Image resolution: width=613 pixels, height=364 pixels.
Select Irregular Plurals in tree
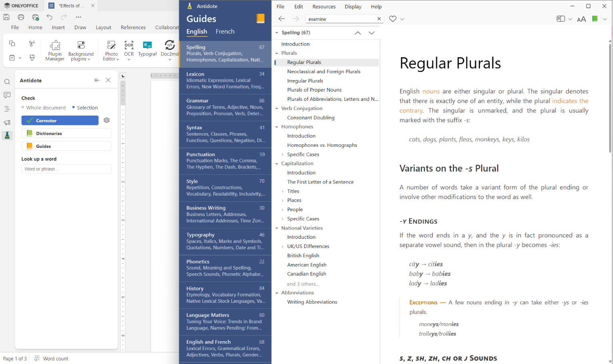click(x=305, y=81)
